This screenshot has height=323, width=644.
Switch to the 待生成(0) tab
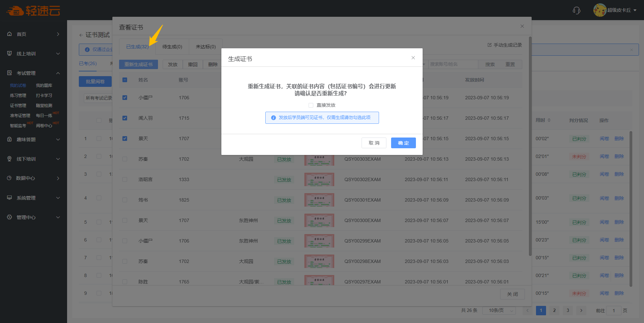tap(172, 47)
